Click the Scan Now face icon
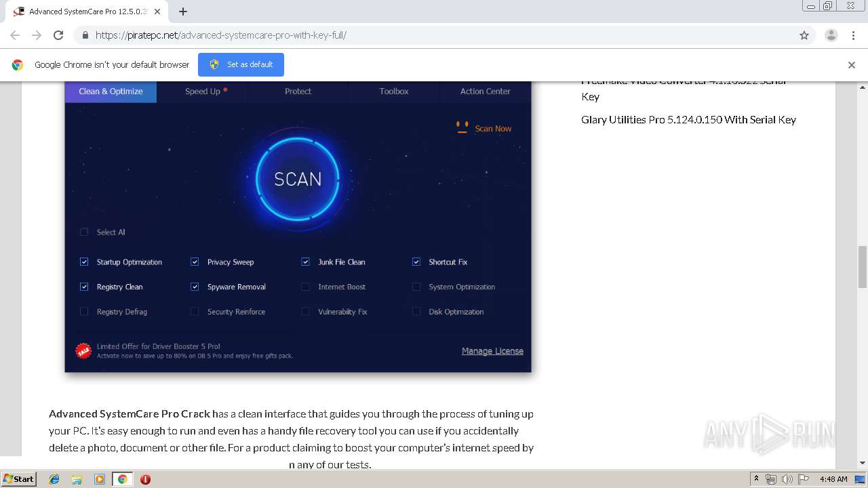 tap(462, 127)
